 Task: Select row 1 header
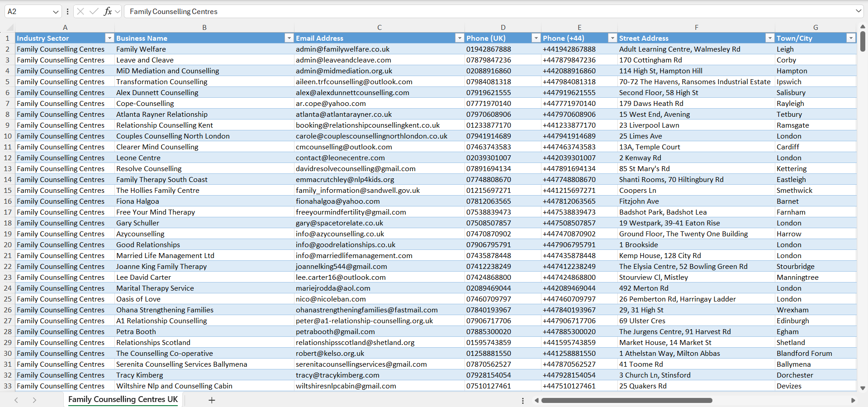pyautogui.click(x=8, y=38)
